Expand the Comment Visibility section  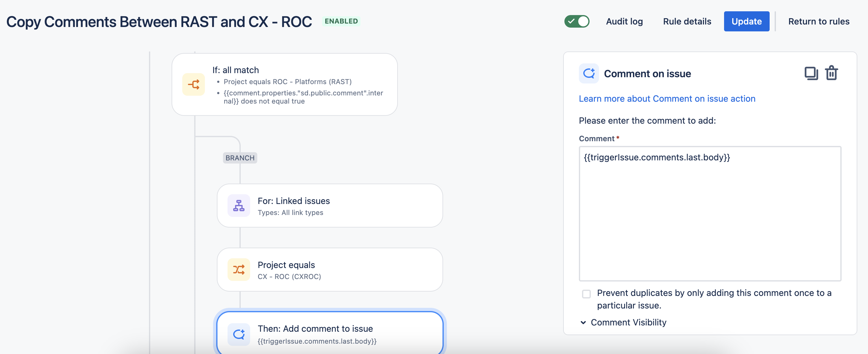(x=624, y=322)
